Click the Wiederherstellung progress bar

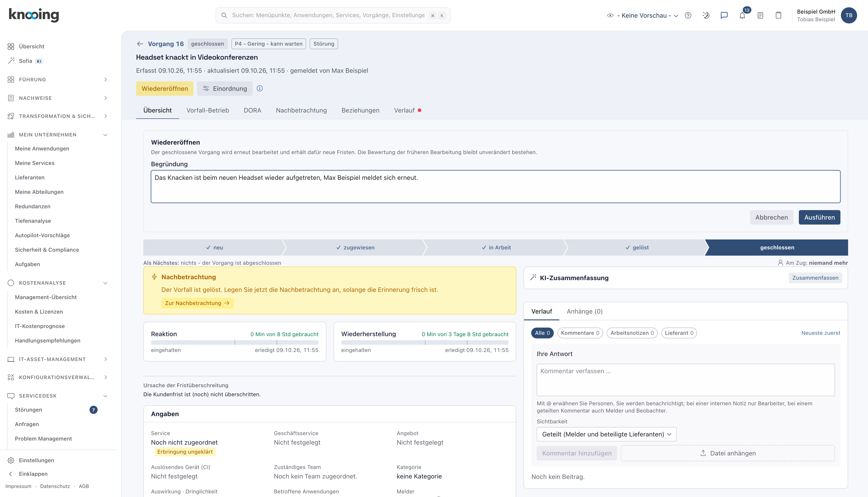(x=425, y=342)
